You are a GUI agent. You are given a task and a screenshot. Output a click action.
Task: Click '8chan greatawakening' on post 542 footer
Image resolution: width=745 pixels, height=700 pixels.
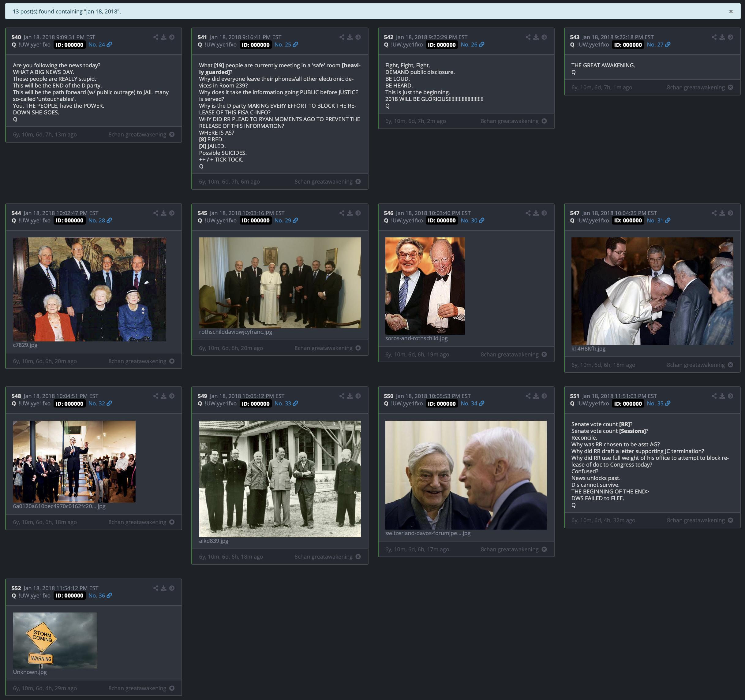tap(509, 121)
